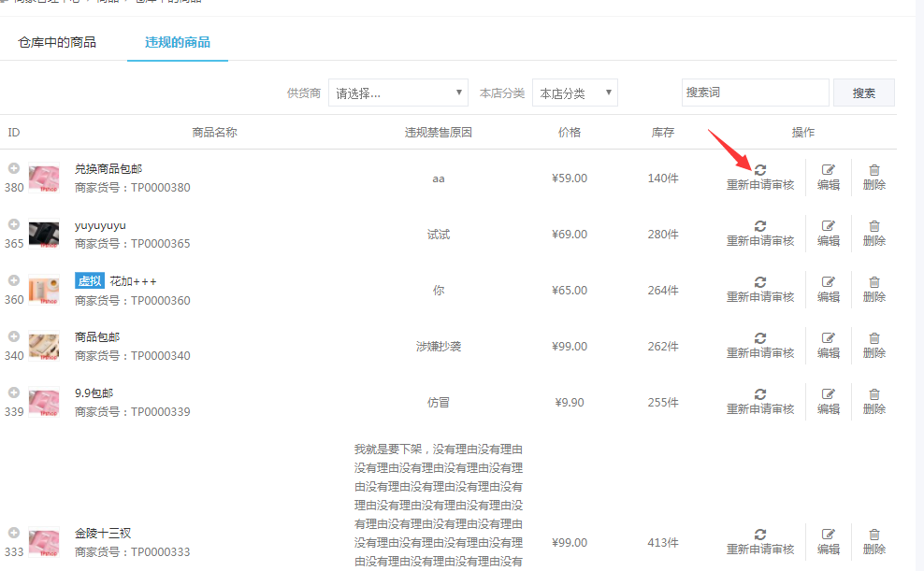924x571 pixels.
Task: Open the 本店分类 category dropdown
Action: tap(574, 93)
